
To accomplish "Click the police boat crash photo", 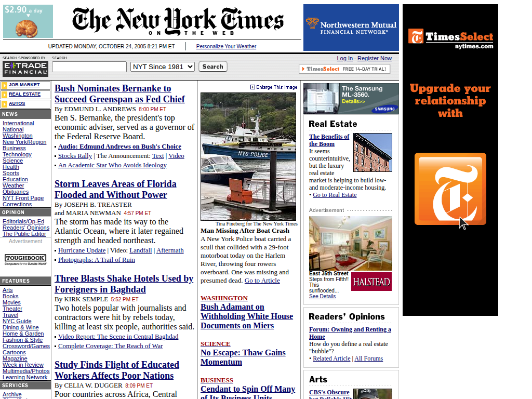I will tap(248, 156).
